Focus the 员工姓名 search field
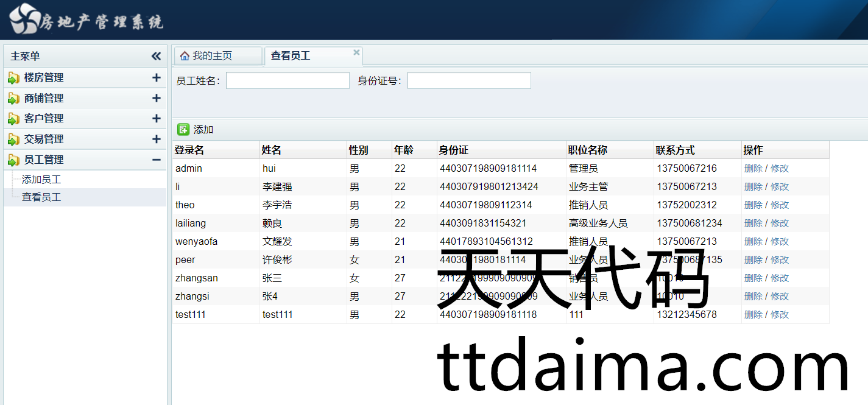Viewport: 868px width, 405px height. [288, 80]
